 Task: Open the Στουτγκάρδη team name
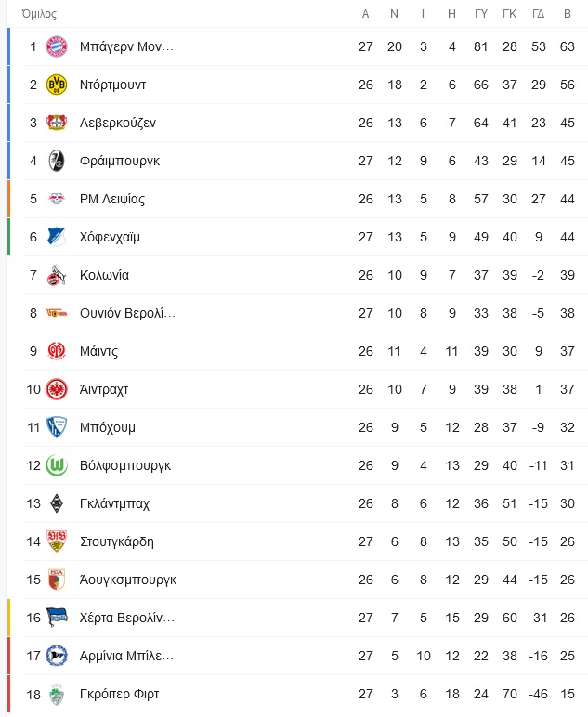click(x=117, y=541)
